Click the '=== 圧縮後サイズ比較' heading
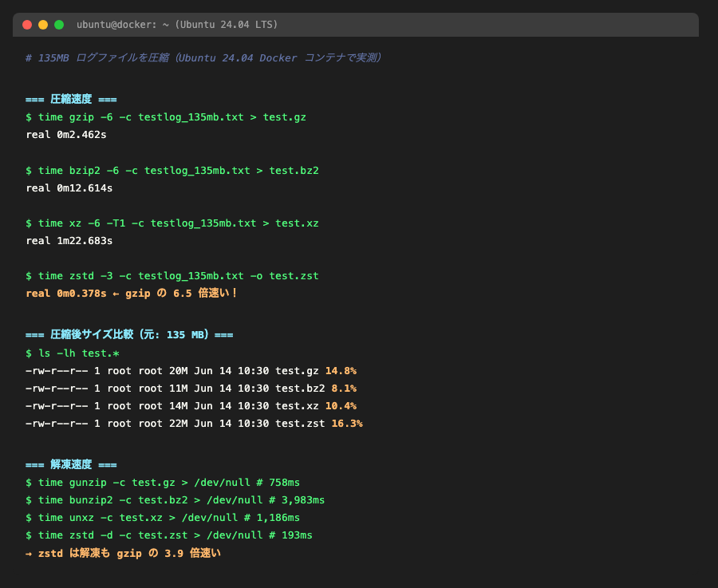The width and height of the screenshot is (718, 588). (129, 334)
